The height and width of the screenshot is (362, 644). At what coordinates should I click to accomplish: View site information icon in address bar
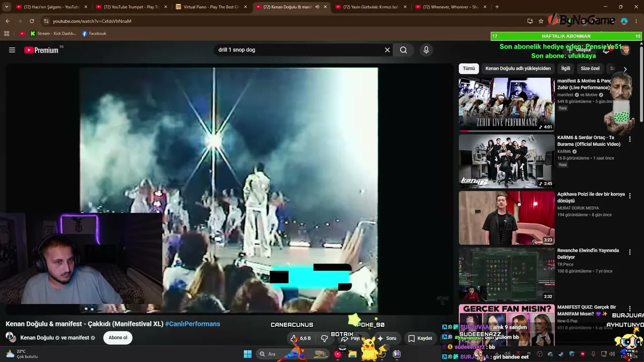[x=46, y=21]
